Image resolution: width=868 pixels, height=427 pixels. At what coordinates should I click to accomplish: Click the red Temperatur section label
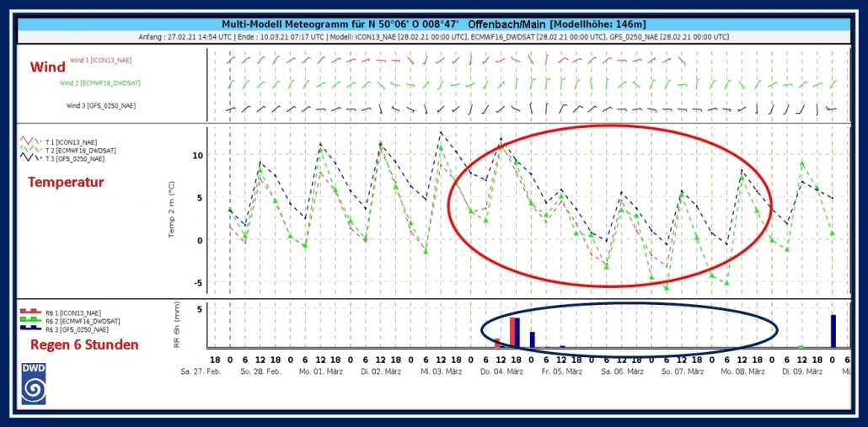point(66,182)
